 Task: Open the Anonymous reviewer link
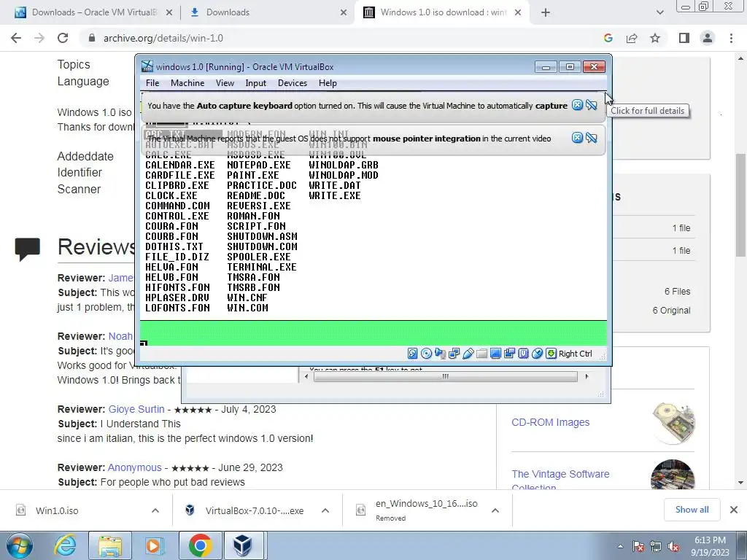point(135,467)
